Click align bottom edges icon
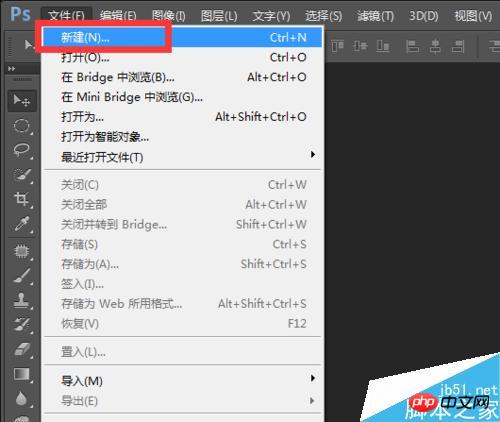The image size is (500, 422). pyautogui.click(x=383, y=46)
